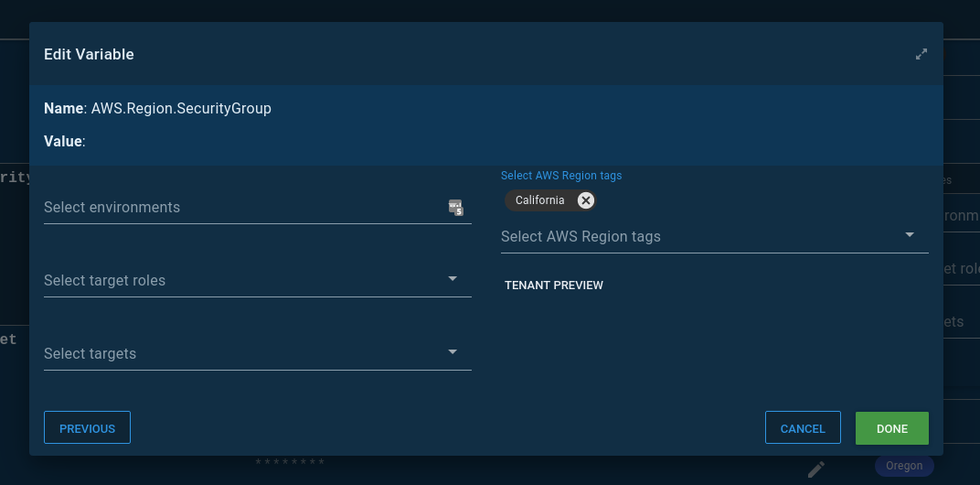The width and height of the screenshot is (980, 485).
Task: Click the Select environments field
Action: coord(242,208)
